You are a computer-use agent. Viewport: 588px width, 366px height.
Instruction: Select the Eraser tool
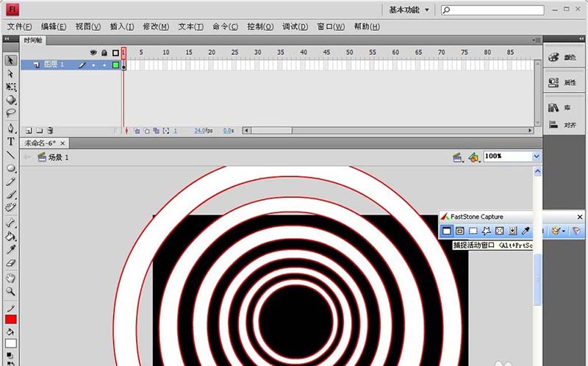click(10, 262)
